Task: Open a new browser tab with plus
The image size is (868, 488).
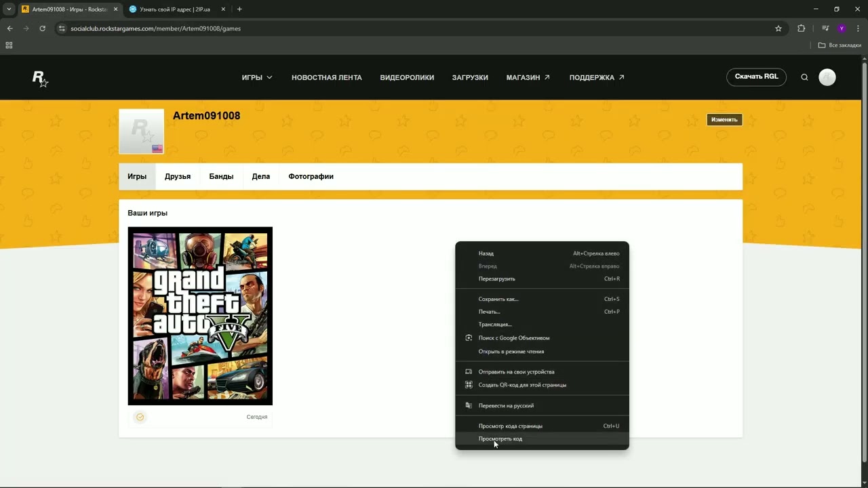Action: (x=239, y=9)
